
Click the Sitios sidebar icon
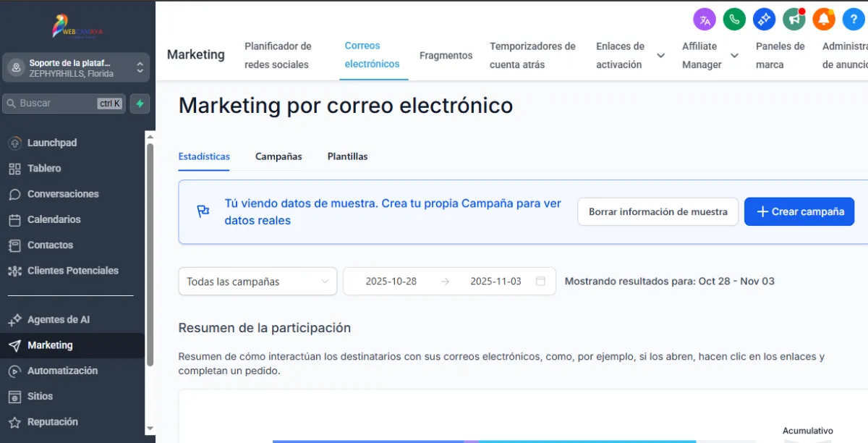[x=14, y=397]
